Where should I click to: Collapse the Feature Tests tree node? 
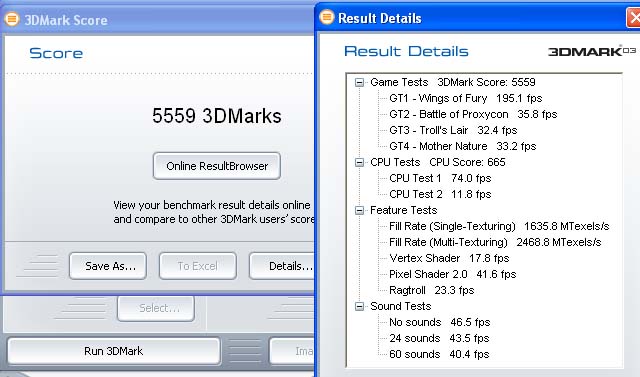[x=359, y=211]
